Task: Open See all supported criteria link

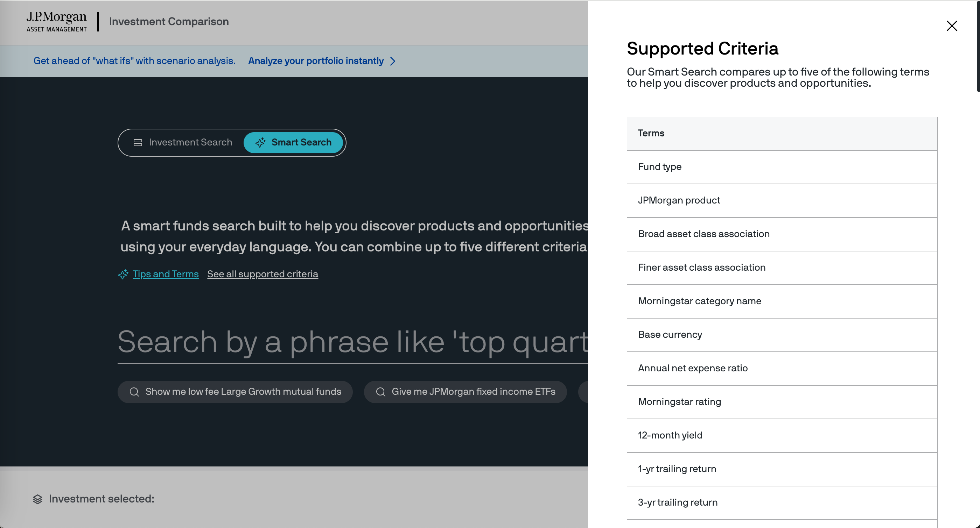Action: coord(262,274)
